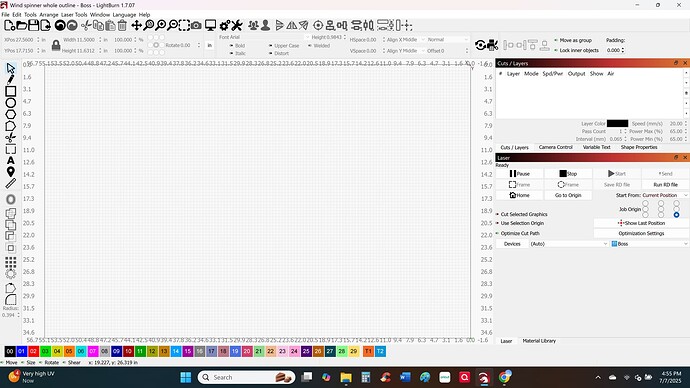
Task: Click the Redo icon
Action: (72, 26)
